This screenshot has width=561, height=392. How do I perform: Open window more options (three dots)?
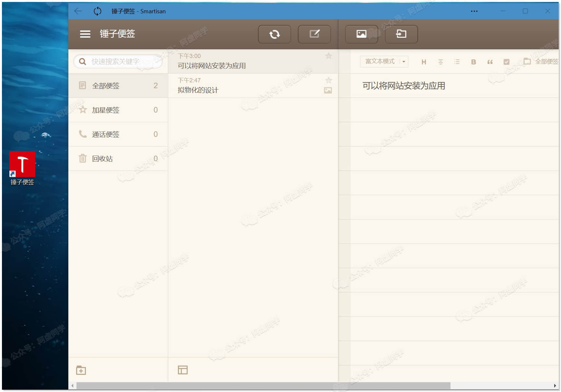click(x=474, y=11)
